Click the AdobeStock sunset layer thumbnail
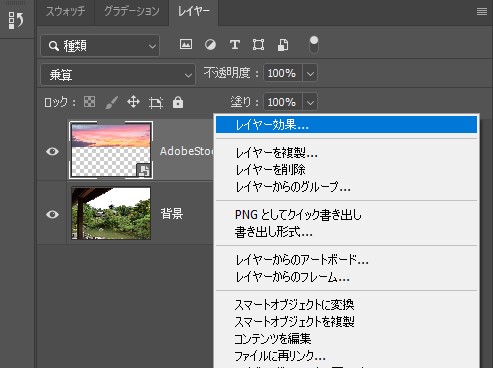493x368 pixels. 111,150
